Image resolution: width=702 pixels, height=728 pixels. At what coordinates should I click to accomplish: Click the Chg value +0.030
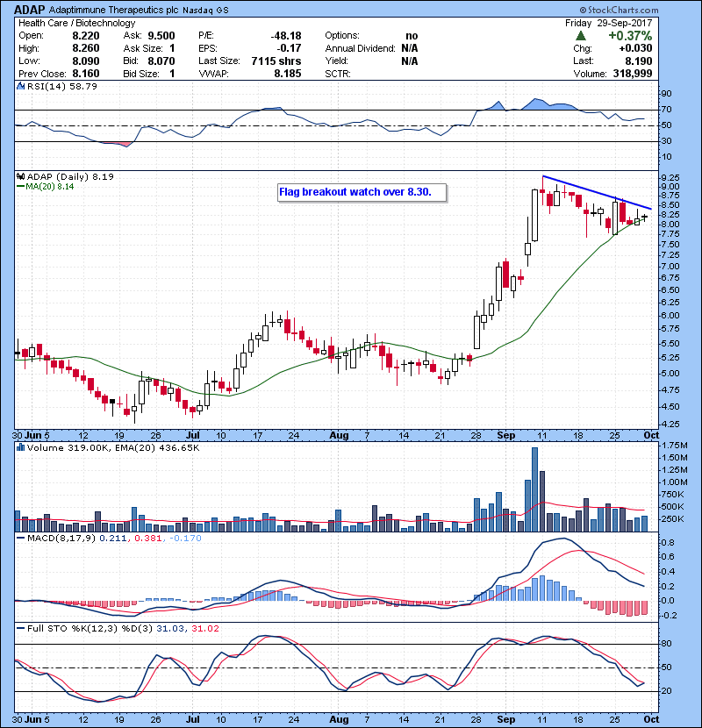coord(635,48)
